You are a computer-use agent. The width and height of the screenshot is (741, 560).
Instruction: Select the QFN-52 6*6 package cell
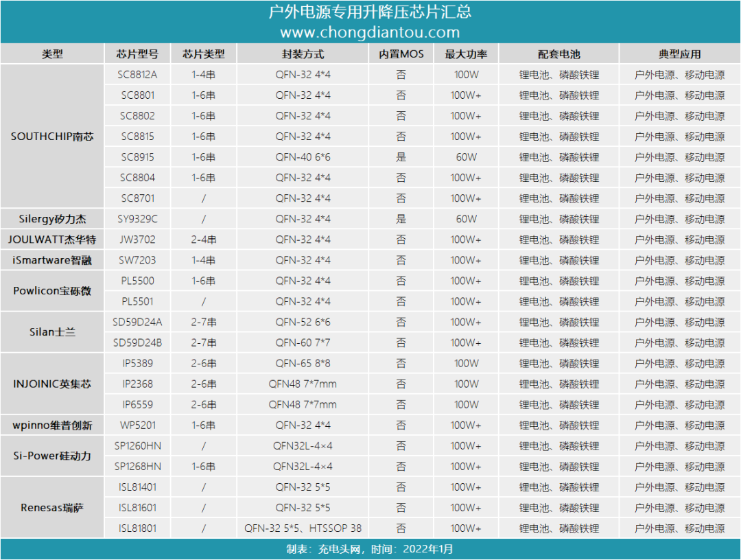click(x=303, y=322)
